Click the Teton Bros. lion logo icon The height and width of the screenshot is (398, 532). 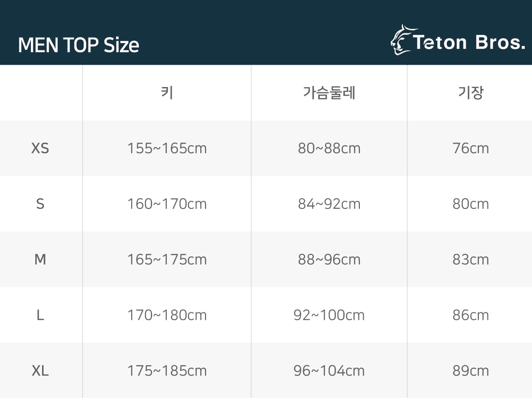(401, 40)
